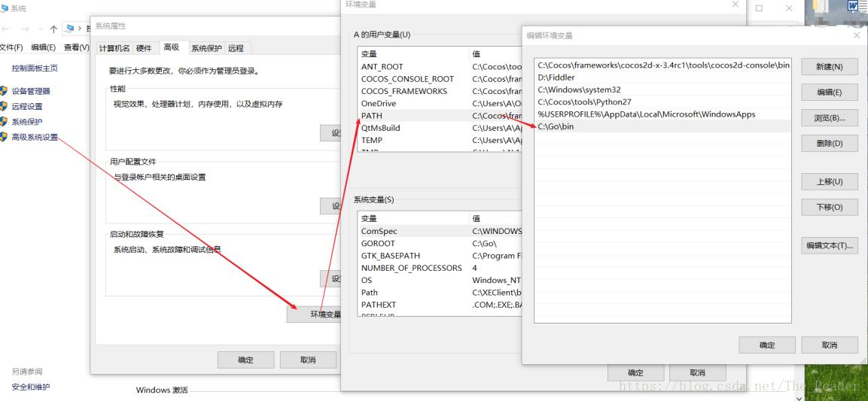
Task: Click Windows 激活 heading text
Action: click(162, 390)
